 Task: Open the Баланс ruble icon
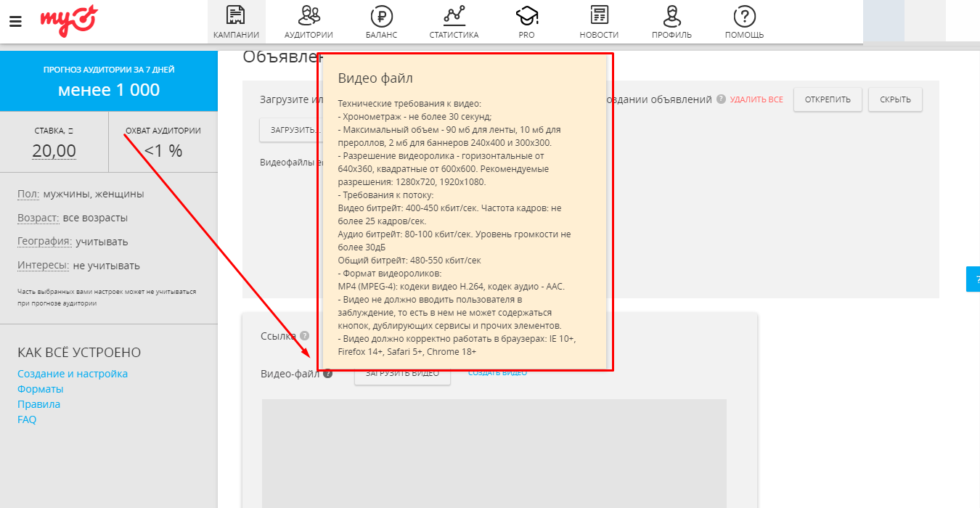pyautogui.click(x=381, y=15)
